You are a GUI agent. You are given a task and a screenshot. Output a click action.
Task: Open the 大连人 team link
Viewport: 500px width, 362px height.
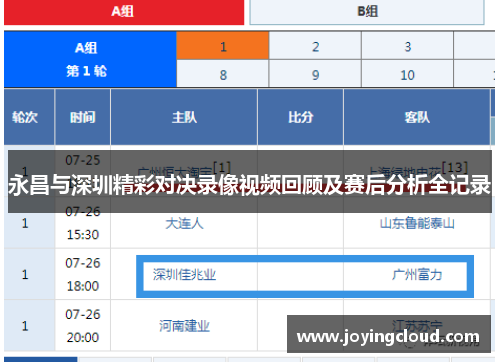click(184, 223)
